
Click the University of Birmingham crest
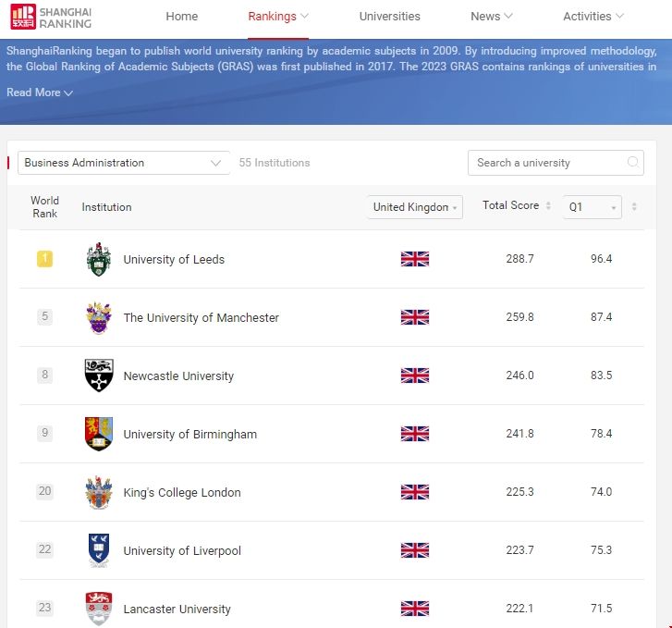(98, 434)
